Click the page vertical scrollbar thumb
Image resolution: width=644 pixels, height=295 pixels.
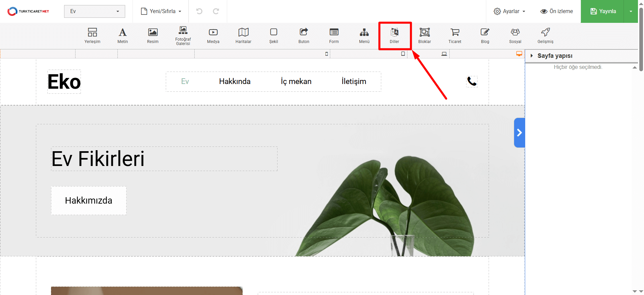click(641, 39)
